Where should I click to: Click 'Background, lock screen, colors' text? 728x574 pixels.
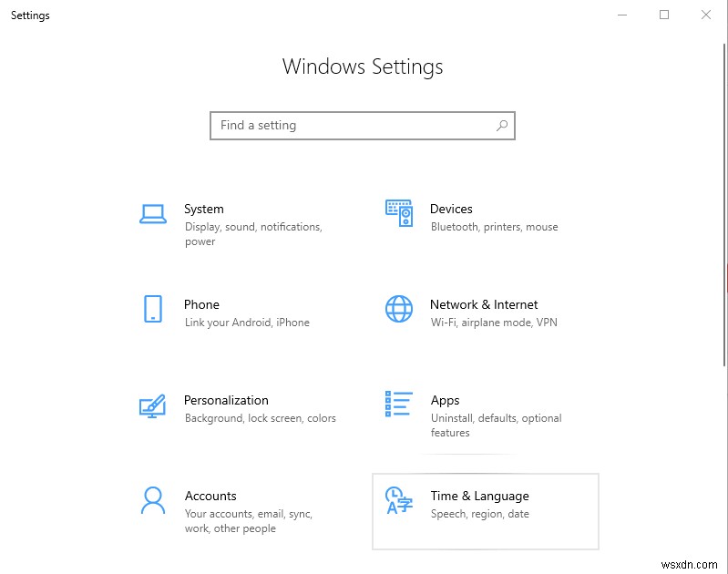click(260, 418)
